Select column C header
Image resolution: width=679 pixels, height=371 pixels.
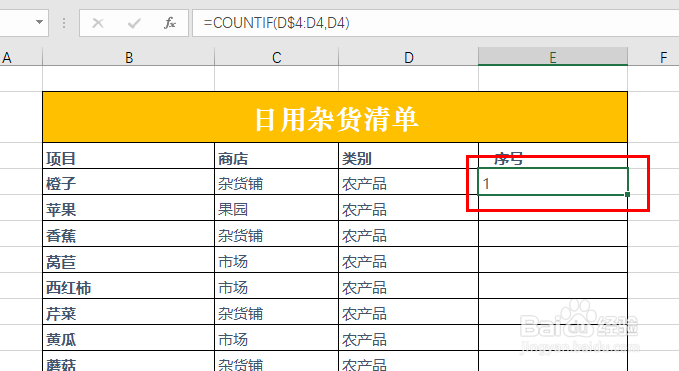pos(277,57)
